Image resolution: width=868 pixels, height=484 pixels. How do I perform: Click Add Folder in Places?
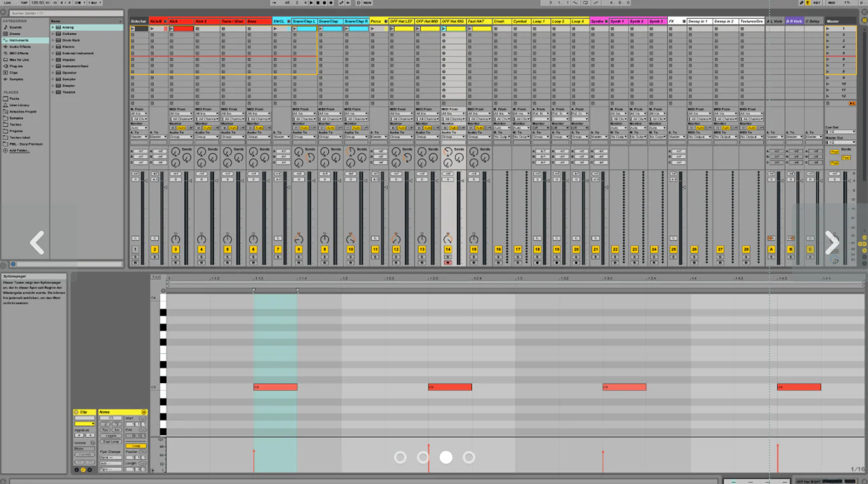[19, 151]
